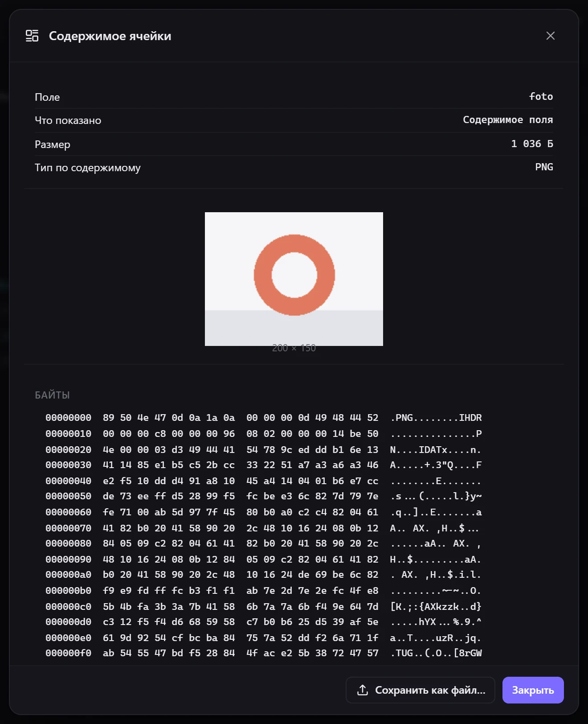Click the Поле row label
588x724 pixels.
point(47,97)
